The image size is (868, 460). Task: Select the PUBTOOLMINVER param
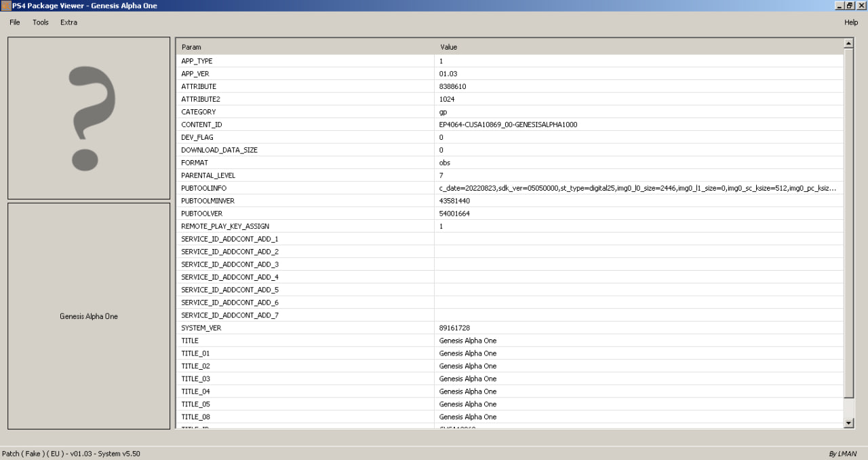click(305, 201)
